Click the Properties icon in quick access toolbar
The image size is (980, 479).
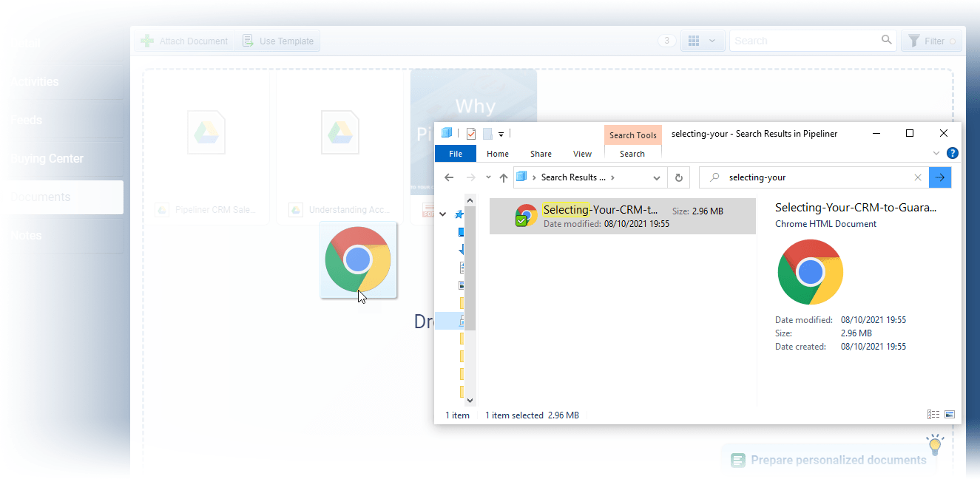[x=470, y=134]
